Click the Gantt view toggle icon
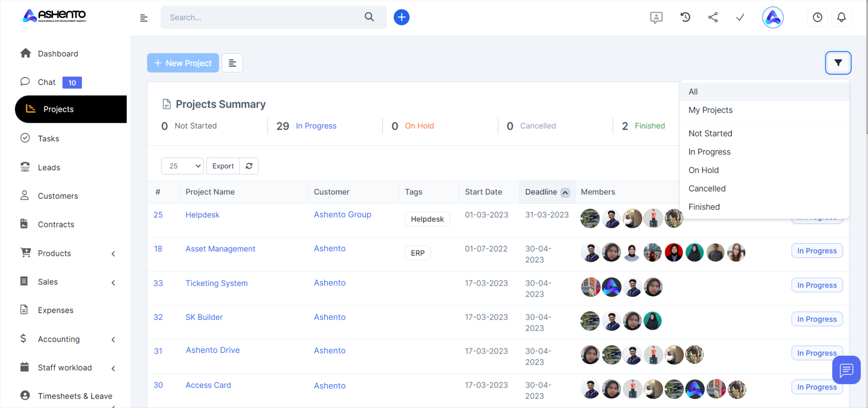This screenshot has width=868, height=408. point(232,63)
